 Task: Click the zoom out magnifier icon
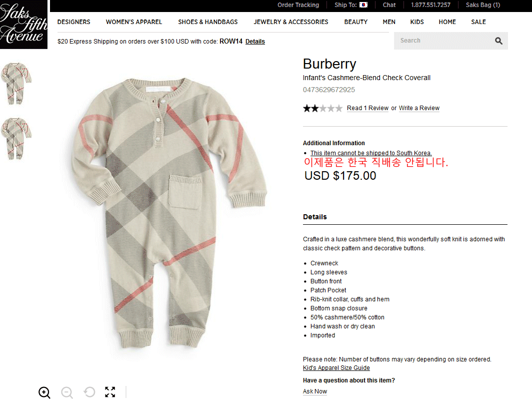[x=67, y=392]
